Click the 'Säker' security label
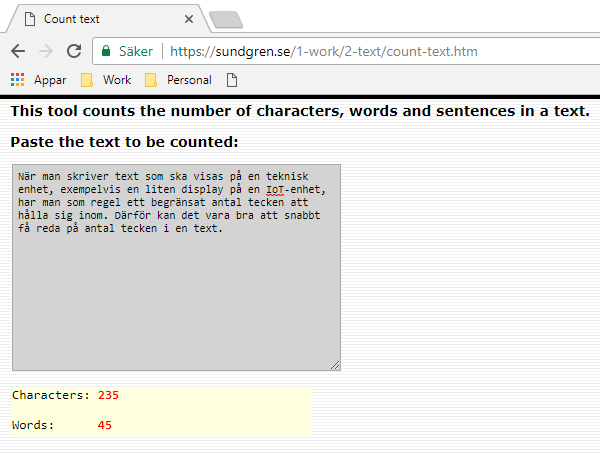 tap(136, 51)
